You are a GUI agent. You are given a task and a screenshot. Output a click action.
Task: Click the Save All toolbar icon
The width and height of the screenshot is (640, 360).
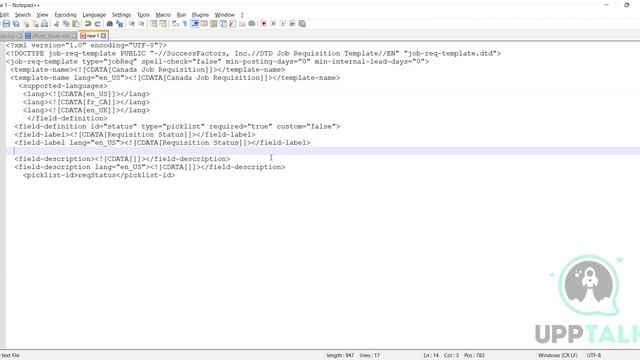[16, 24]
